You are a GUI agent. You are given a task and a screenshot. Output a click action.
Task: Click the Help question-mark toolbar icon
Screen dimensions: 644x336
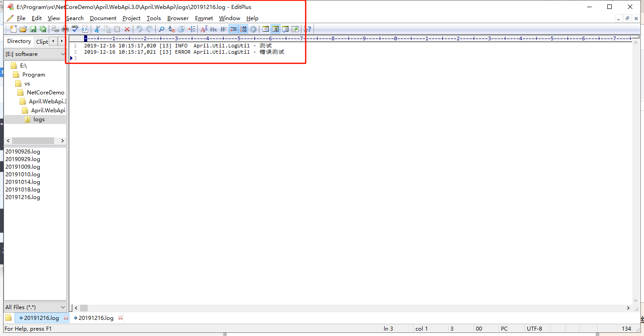pos(308,29)
